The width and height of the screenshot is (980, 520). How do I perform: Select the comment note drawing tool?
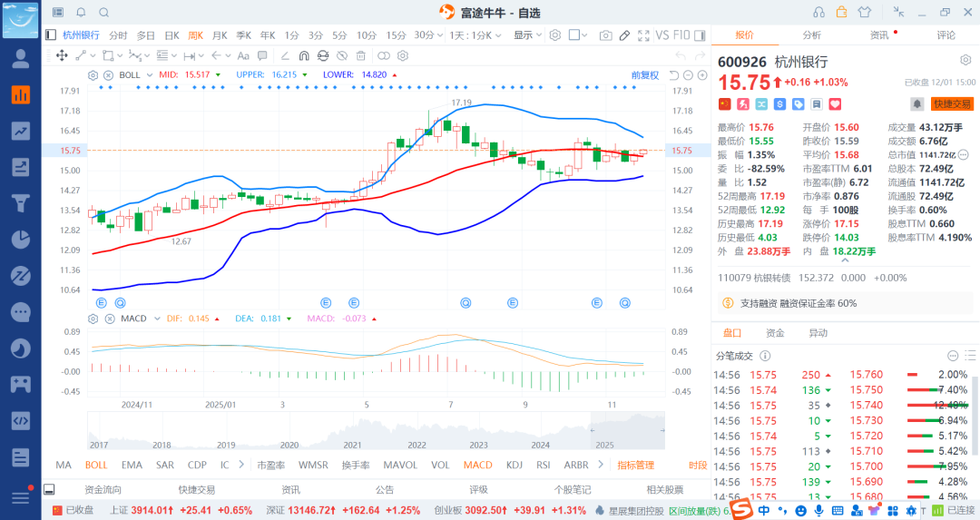(262, 55)
